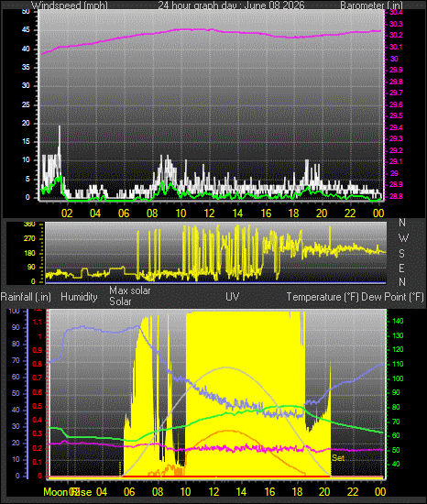
Task: Click the 12 hour tick on wind graph
Action: 209,214
